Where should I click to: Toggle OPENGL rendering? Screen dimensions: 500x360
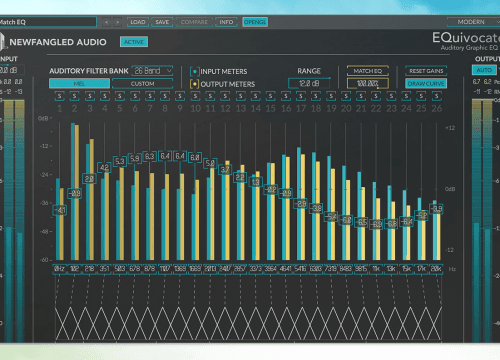point(255,22)
